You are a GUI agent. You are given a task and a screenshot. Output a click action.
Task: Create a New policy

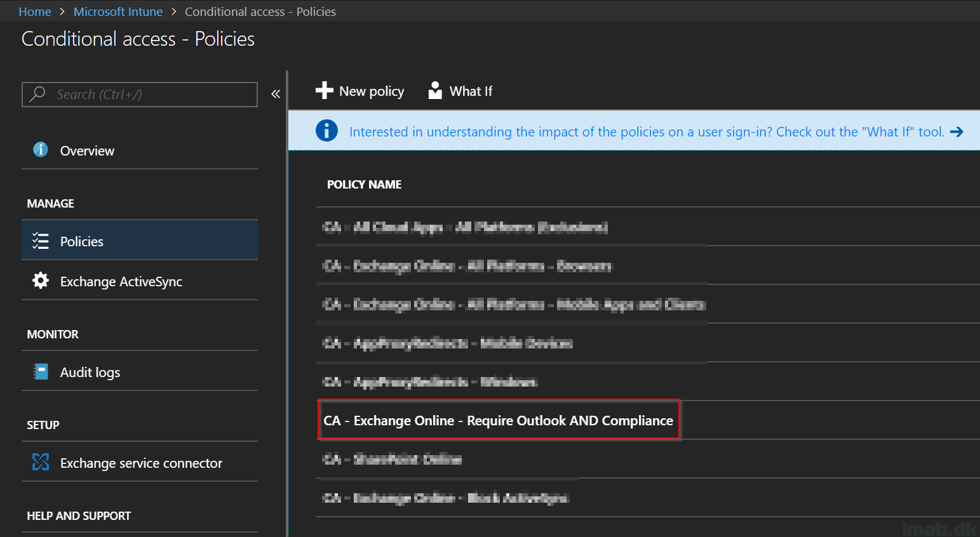coord(359,91)
